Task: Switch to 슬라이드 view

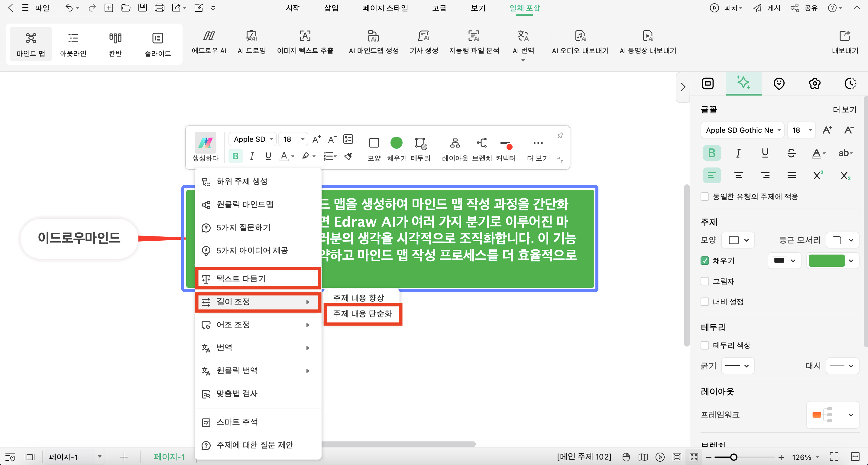Action: pos(157,44)
